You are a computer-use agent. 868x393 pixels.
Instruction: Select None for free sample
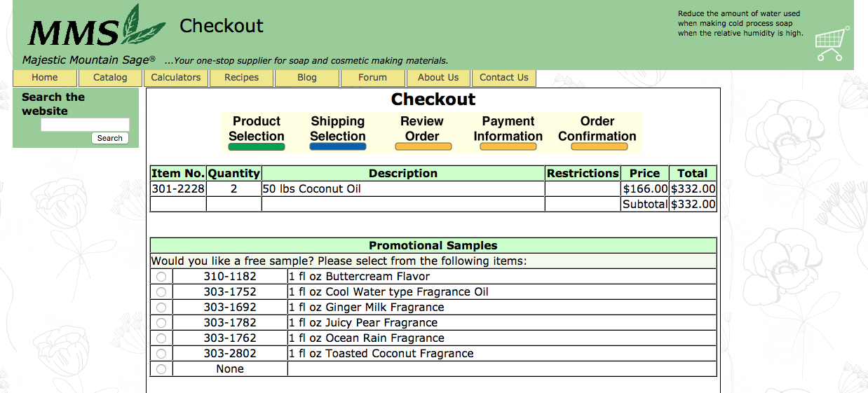[x=161, y=369]
